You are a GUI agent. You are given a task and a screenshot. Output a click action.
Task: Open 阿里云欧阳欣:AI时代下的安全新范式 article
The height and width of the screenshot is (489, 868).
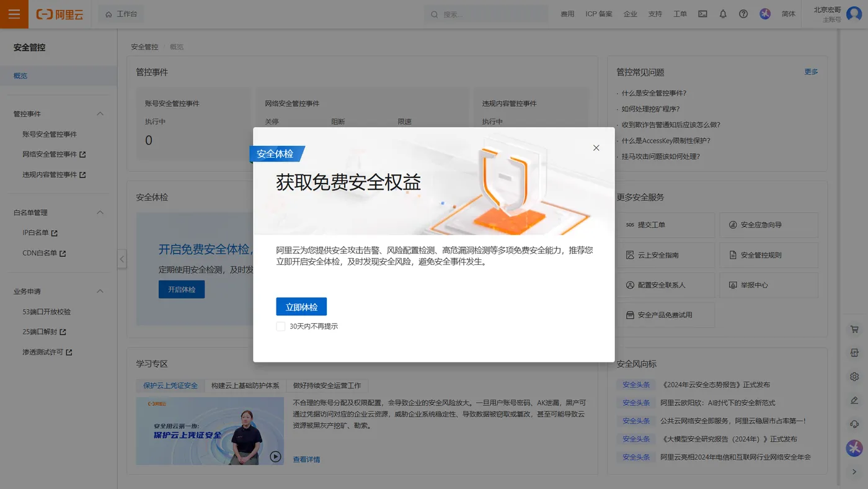click(717, 403)
